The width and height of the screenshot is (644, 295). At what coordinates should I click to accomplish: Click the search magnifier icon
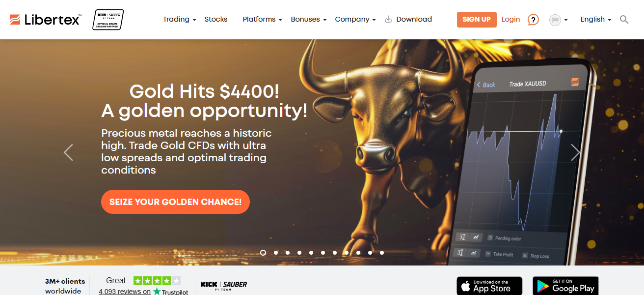[624, 20]
